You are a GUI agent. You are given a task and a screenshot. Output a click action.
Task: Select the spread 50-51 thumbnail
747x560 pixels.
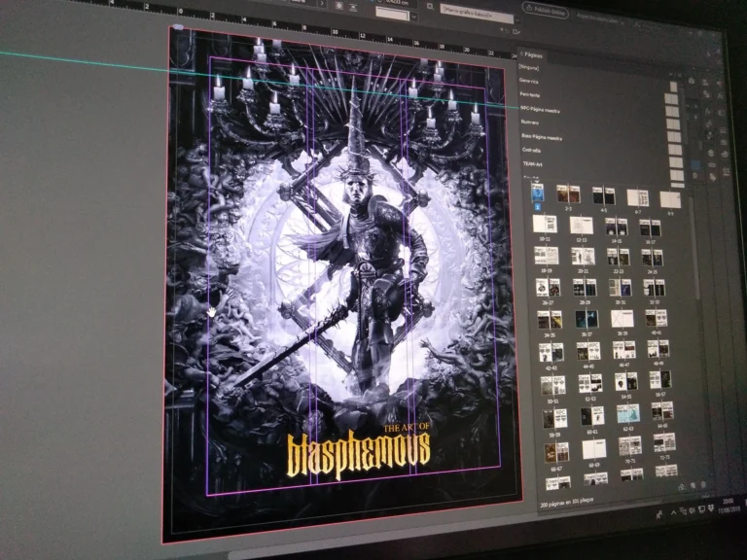point(553,385)
